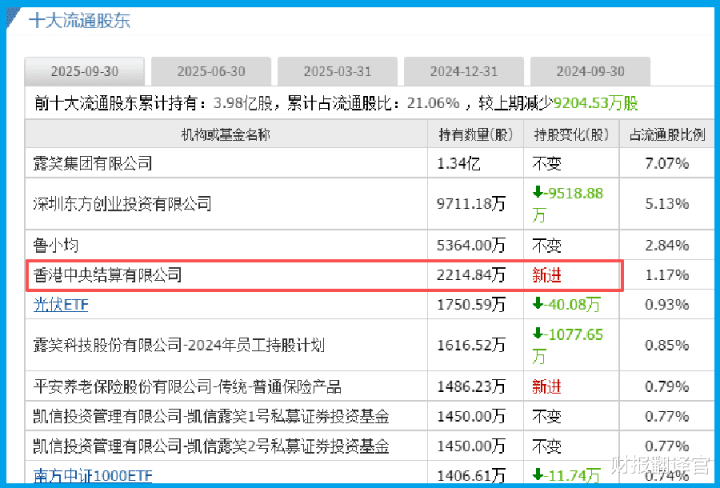The width and height of the screenshot is (720, 488).
Task: Click the green 9204.53万股 decrease figure
Action: 596,103
